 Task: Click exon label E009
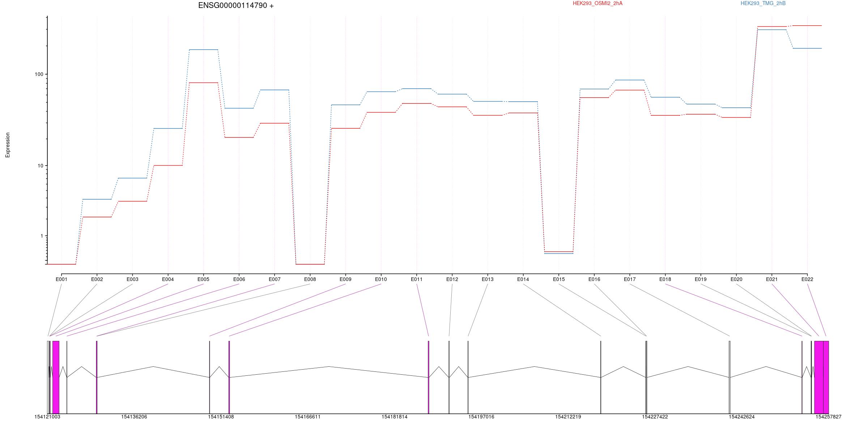[x=345, y=279]
